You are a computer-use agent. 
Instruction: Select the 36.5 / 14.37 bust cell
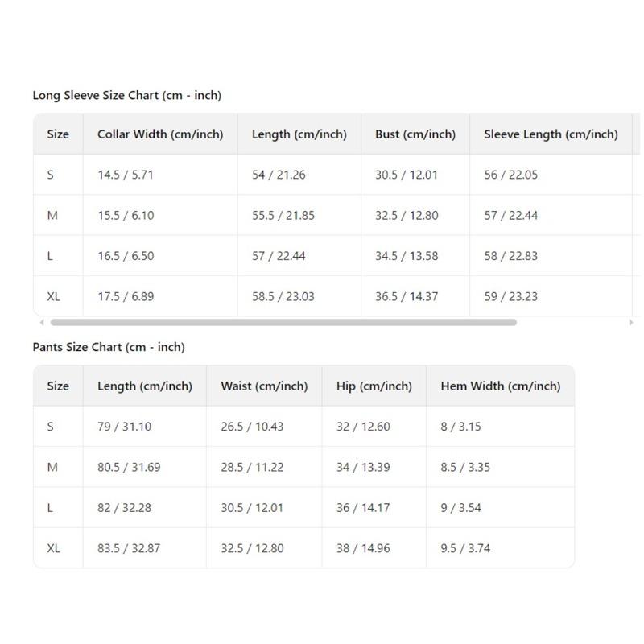[x=407, y=296]
